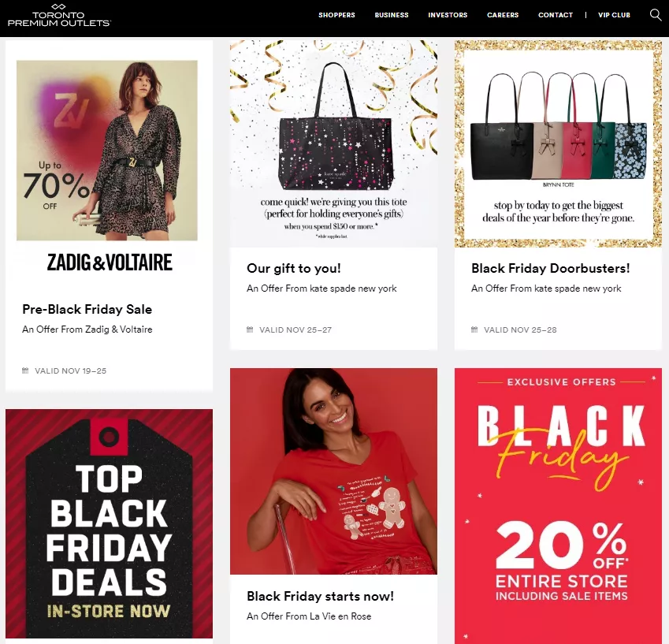Visit the VIP Club link
Image resolution: width=669 pixels, height=644 pixels.
click(x=614, y=15)
